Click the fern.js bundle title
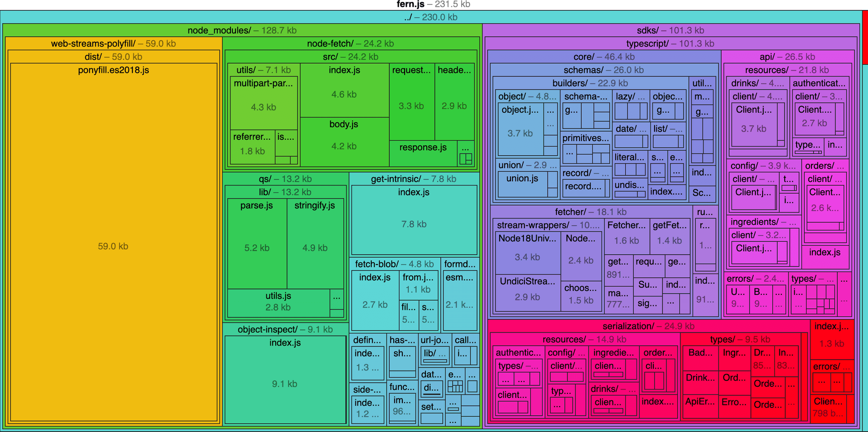Viewport: 868px width, 432px height. [433, 5]
